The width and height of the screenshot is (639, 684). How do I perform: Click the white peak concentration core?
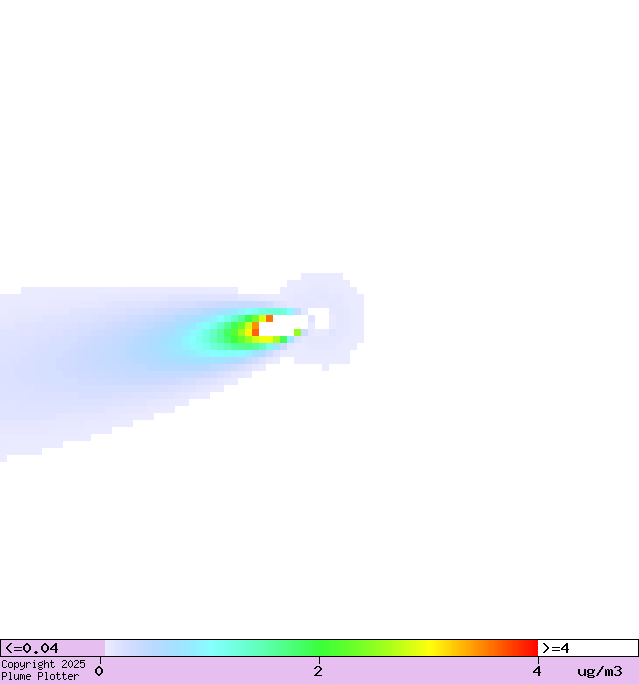point(284,324)
